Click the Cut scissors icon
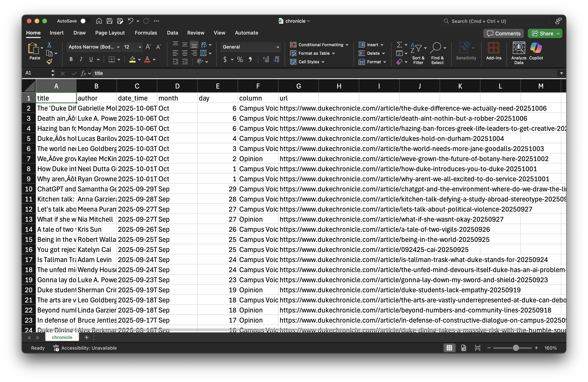Viewport: 588px width, 382px height. (49, 45)
